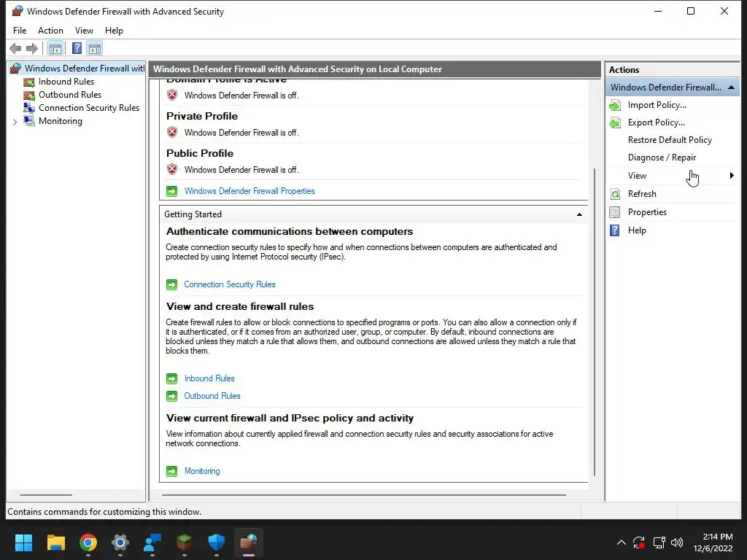Click Refresh in Actions pane

click(x=642, y=194)
